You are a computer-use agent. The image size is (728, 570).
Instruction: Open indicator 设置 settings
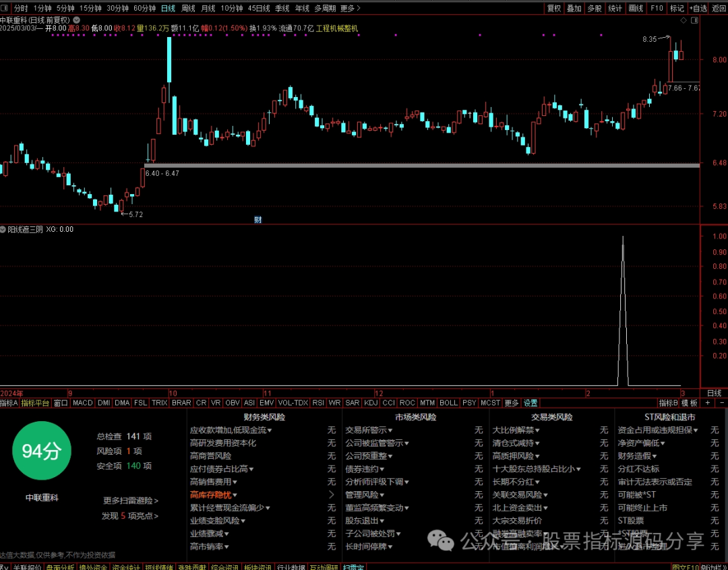point(530,403)
